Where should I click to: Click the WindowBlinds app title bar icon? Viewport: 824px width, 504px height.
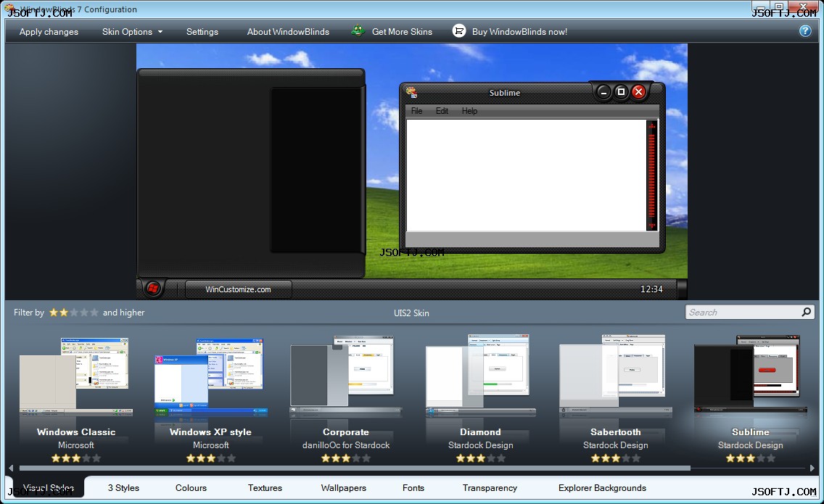pyautogui.click(x=10, y=9)
